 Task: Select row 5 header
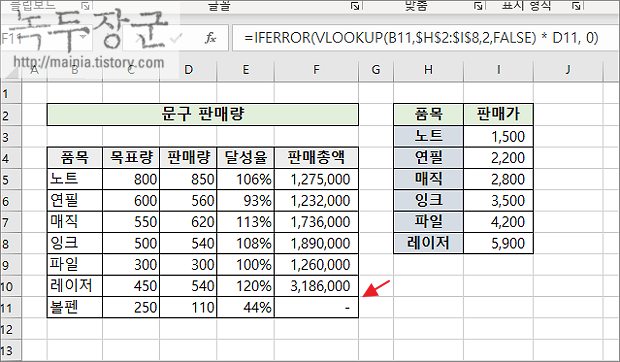11,179
